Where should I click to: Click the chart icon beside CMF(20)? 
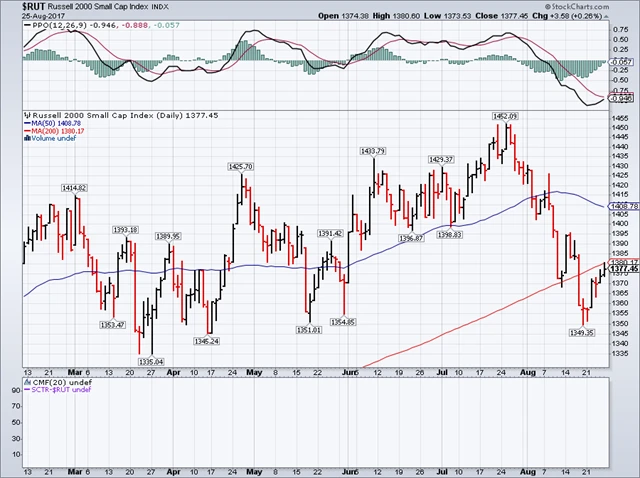pyautogui.click(x=27, y=382)
